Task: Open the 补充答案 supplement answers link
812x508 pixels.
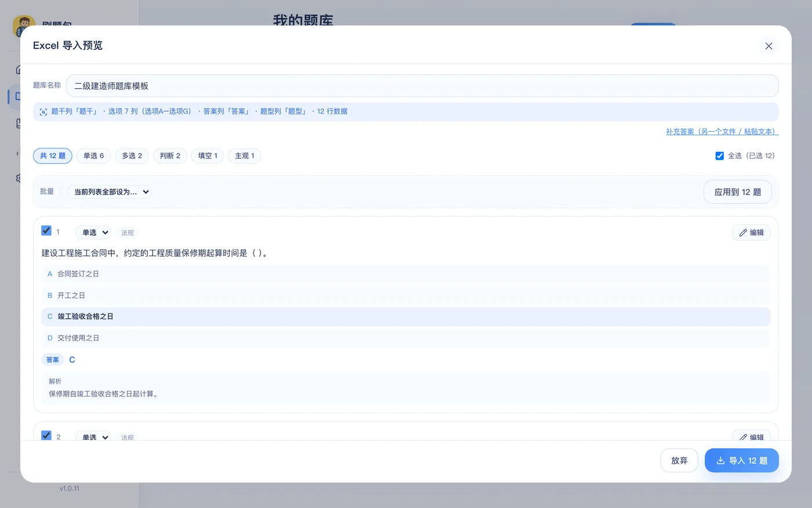Action: click(722, 132)
